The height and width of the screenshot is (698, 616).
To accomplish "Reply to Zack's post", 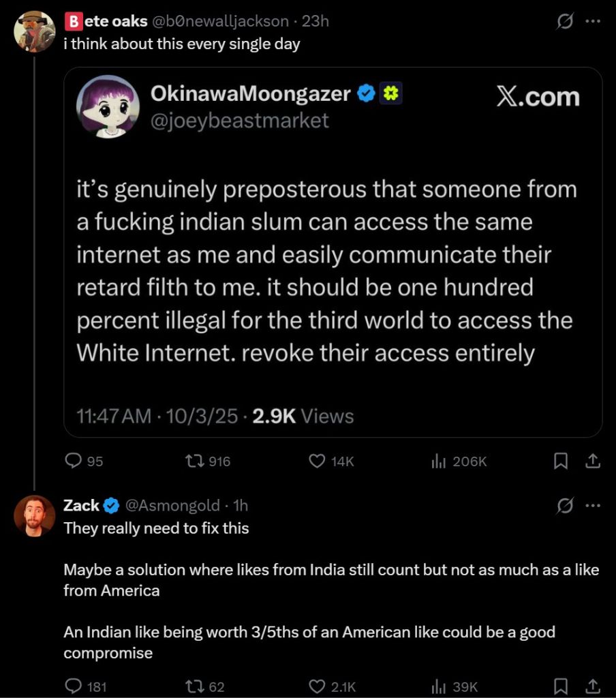I will click(x=74, y=686).
